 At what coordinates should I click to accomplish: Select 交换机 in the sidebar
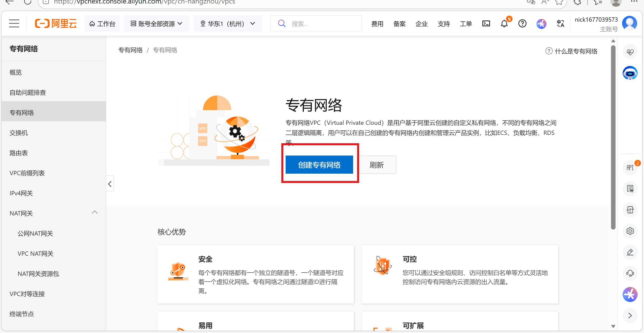19,133
